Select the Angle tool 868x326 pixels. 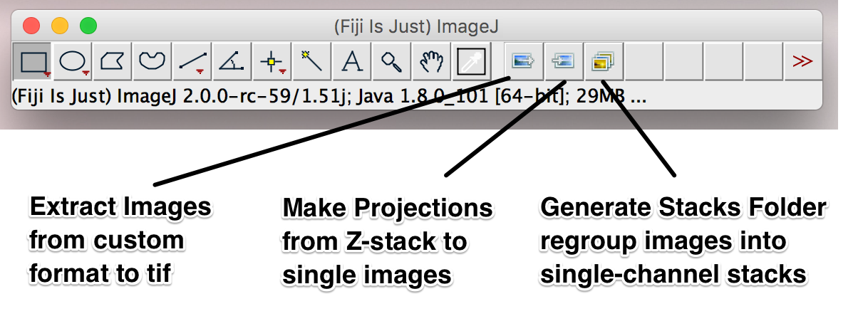pos(232,62)
